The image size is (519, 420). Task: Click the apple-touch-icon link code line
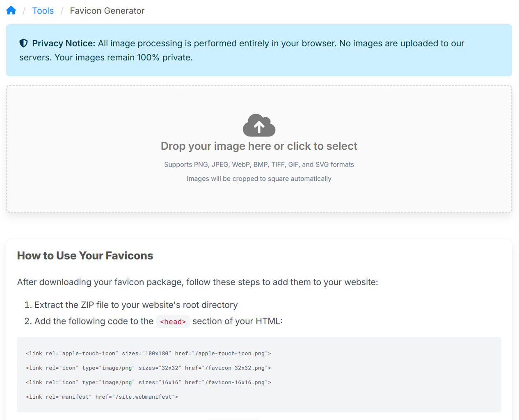point(148,354)
